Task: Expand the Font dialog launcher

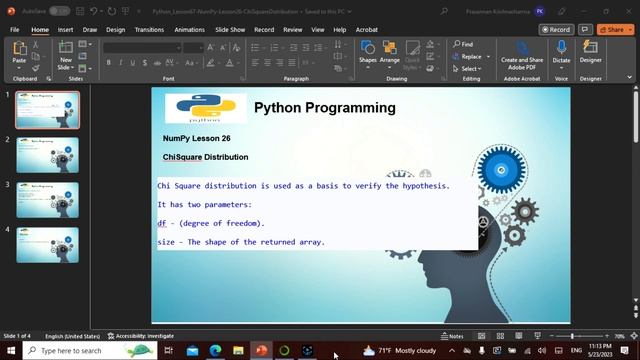Action: coord(242,78)
